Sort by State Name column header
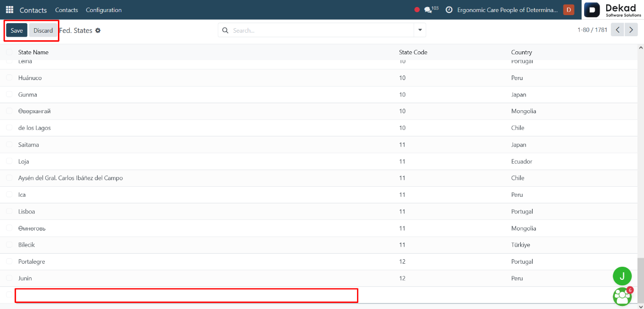The height and width of the screenshot is (309, 644). coord(33,52)
